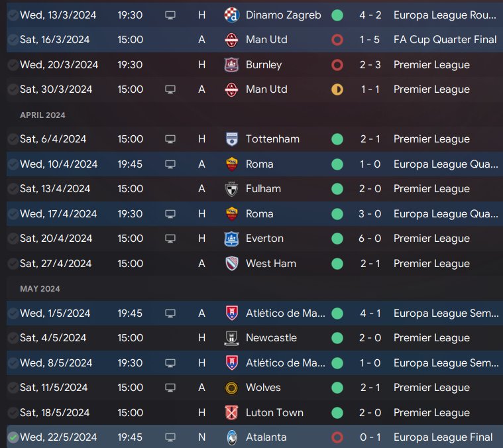Click the Tottenham club badge icon
Viewport: 503px width, 448px height.
pos(231,139)
